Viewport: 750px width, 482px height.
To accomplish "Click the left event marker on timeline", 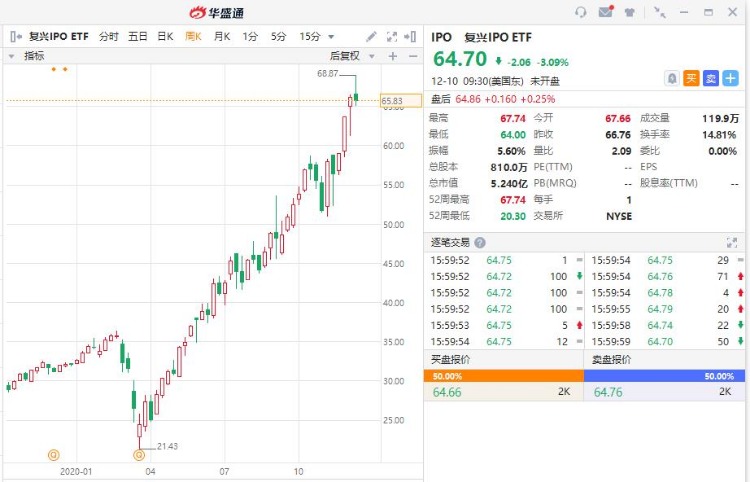I will 54,454.
